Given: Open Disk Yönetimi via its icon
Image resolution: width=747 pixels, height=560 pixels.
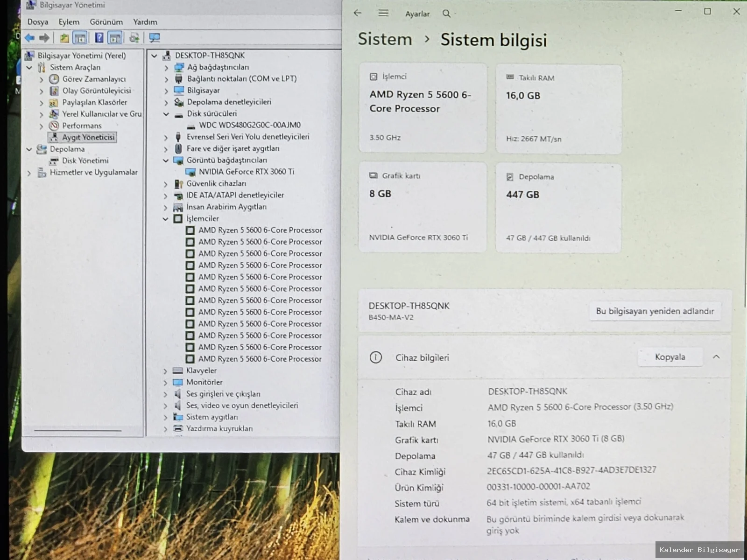Looking at the screenshot, I should pos(54,161).
